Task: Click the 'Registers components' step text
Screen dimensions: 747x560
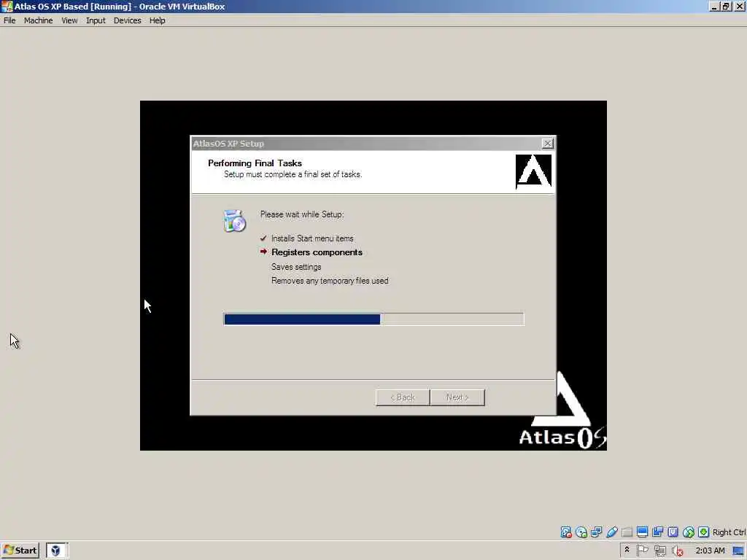Action: (317, 252)
